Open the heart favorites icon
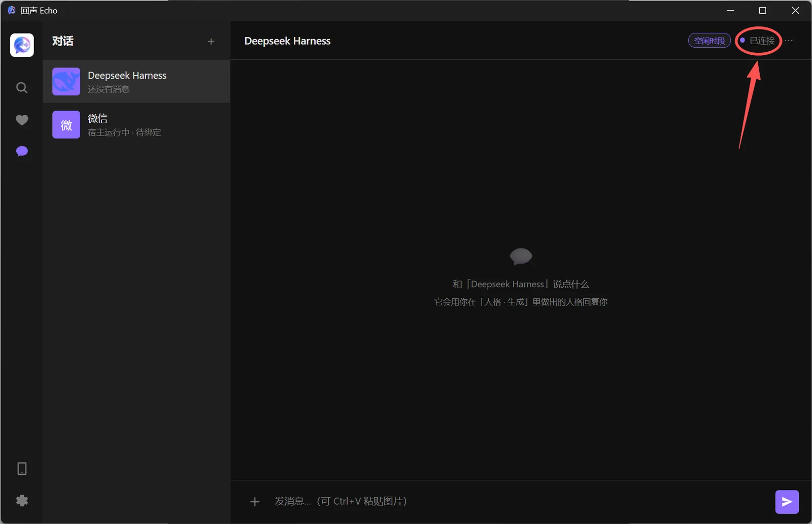812x524 pixels. pyautogui.click(x=22, y=120)
